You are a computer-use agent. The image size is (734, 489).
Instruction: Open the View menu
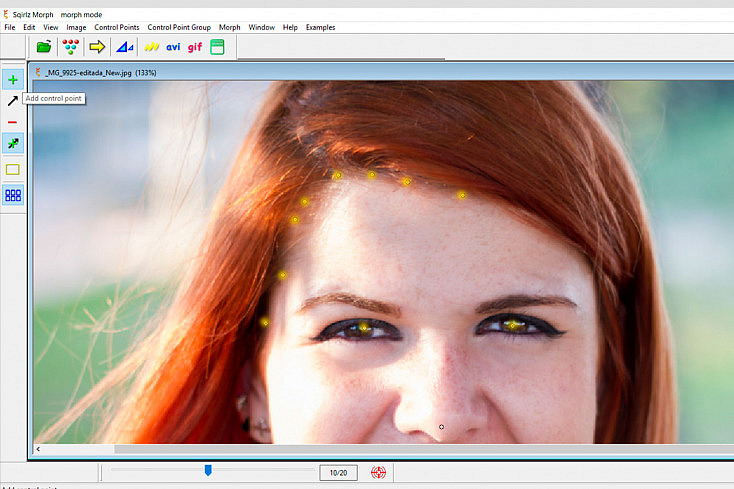click(x=51, y=27)
